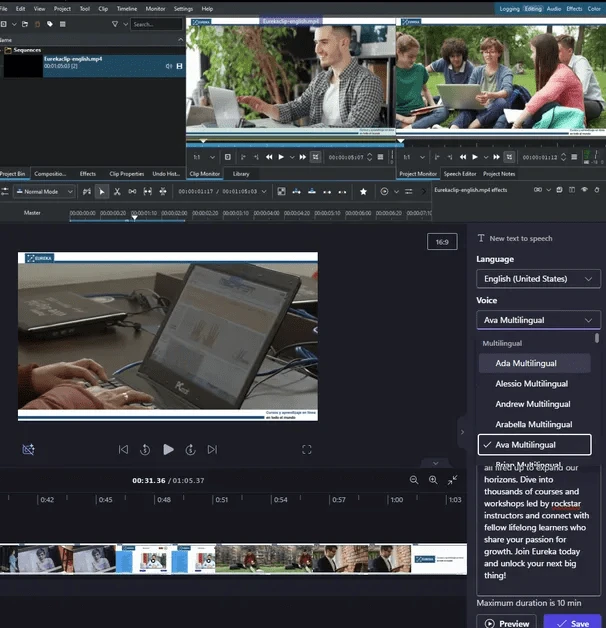This screenshot has height=628, width=606.
Task: Toggle the Eurekaclip-english.mp4 video icon in bin
Action: tap(179, 66)
